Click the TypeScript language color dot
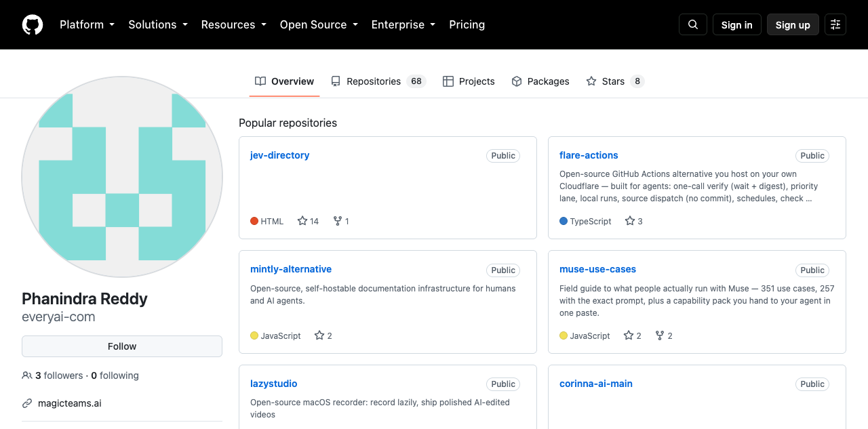Screen dimensions: 868x429 click(564, 221)
